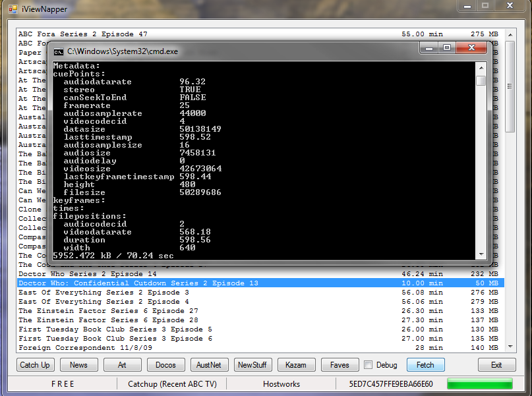Click the cmd.exe console icon

(59, 52)
